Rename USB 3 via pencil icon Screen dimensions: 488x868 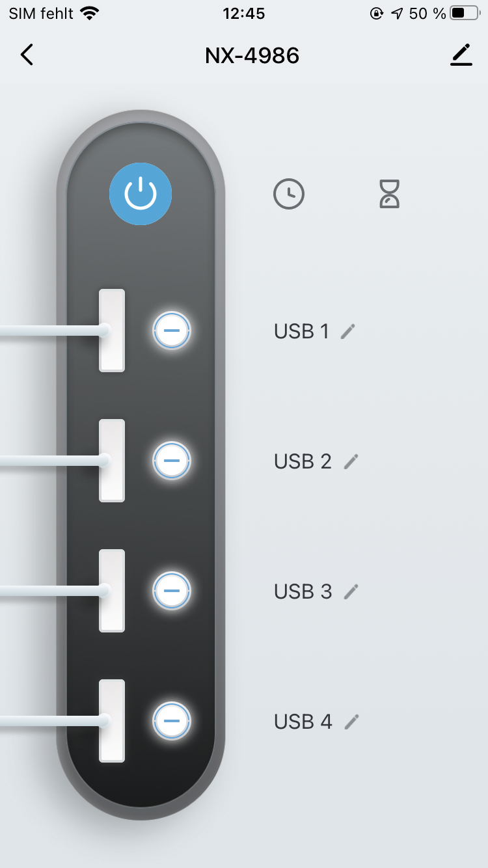351,591
